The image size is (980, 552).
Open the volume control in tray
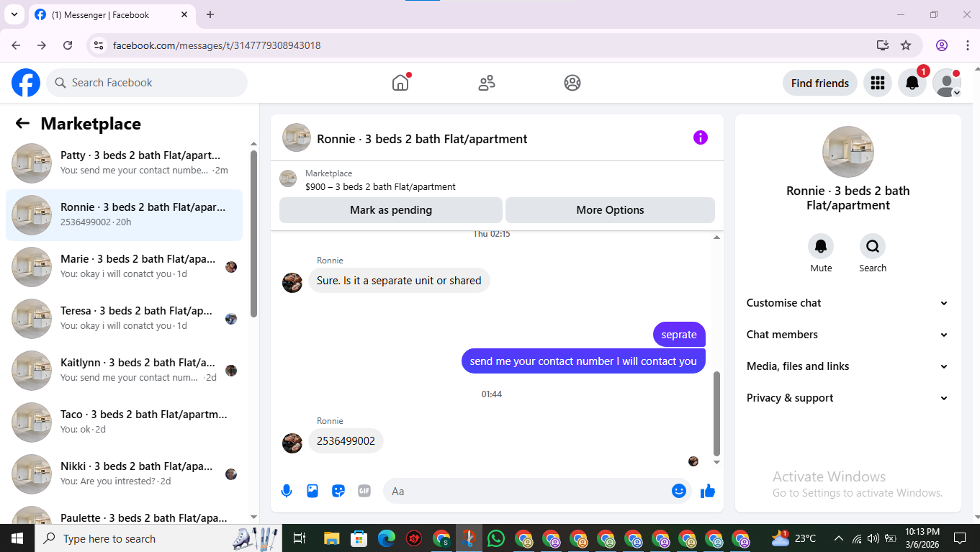tap(873, 538)
